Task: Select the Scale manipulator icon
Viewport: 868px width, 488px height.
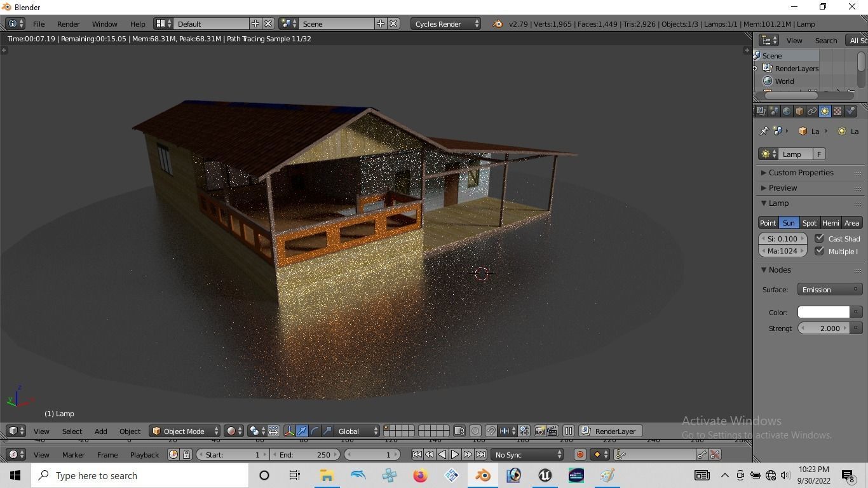Action: click(x=327, y=431)
